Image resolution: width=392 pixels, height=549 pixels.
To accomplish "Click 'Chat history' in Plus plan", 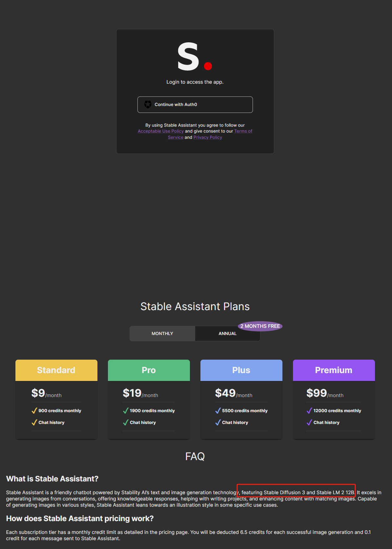I will [x=235, y=422].
